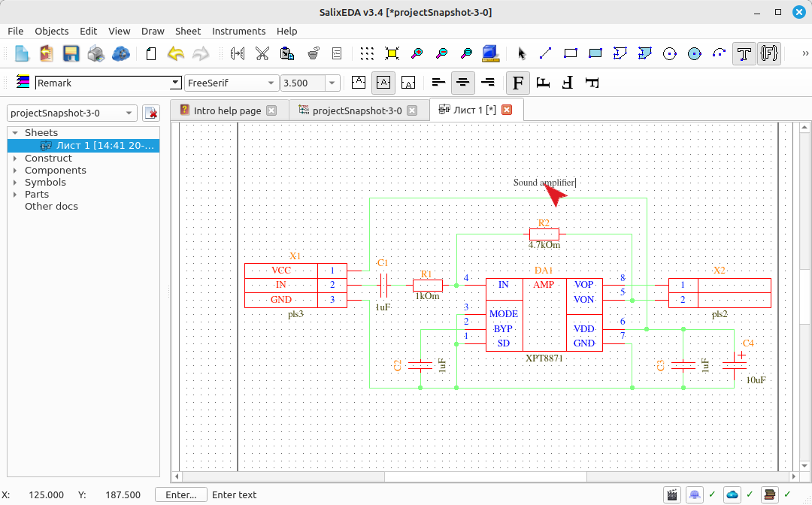Set text vertical alignment to bottom
Screen dimensions: 812x505
pos(408,83)
